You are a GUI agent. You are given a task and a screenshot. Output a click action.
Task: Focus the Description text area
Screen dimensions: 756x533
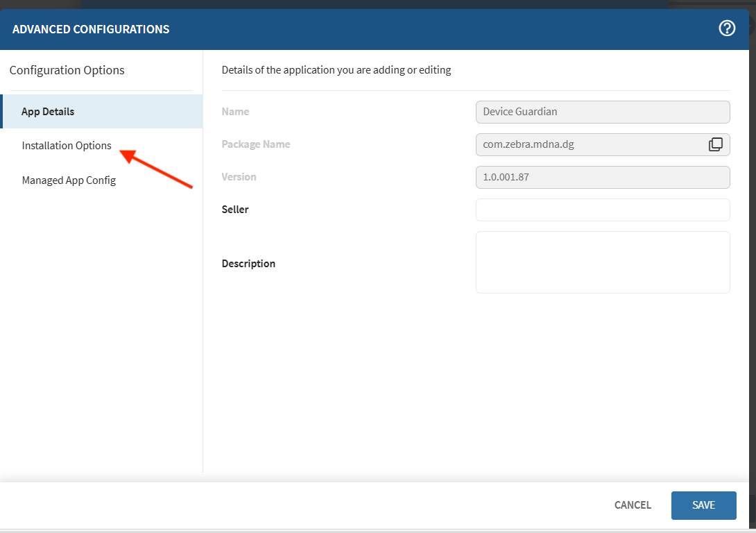pyautogui.click(x=602, y=262)
